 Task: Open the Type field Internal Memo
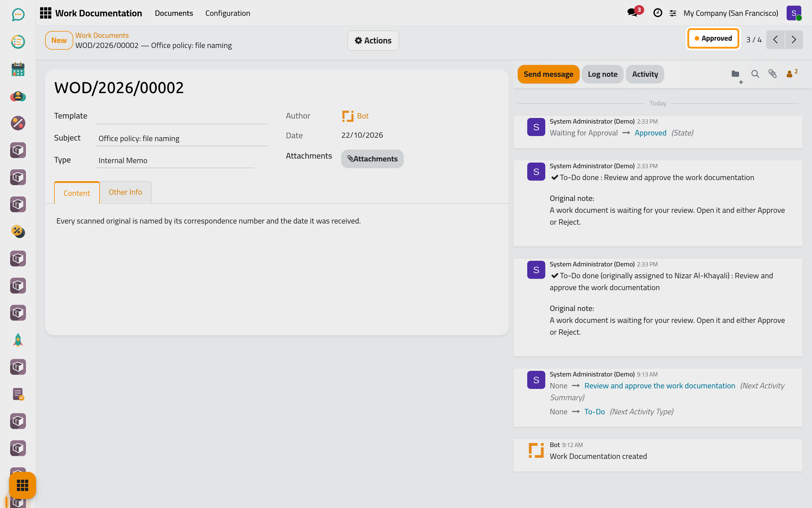[175, 160]
